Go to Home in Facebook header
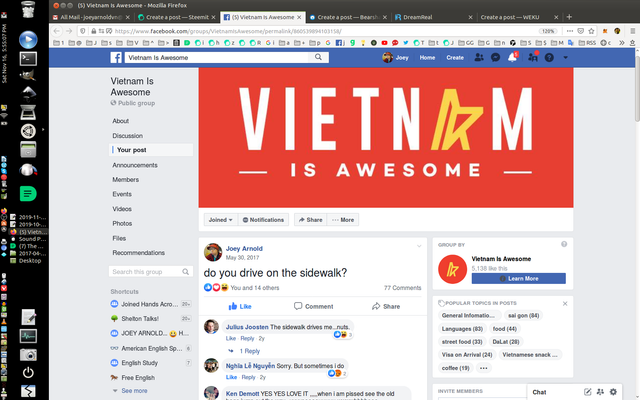640x400 pixels. click(x=427, y=58)
